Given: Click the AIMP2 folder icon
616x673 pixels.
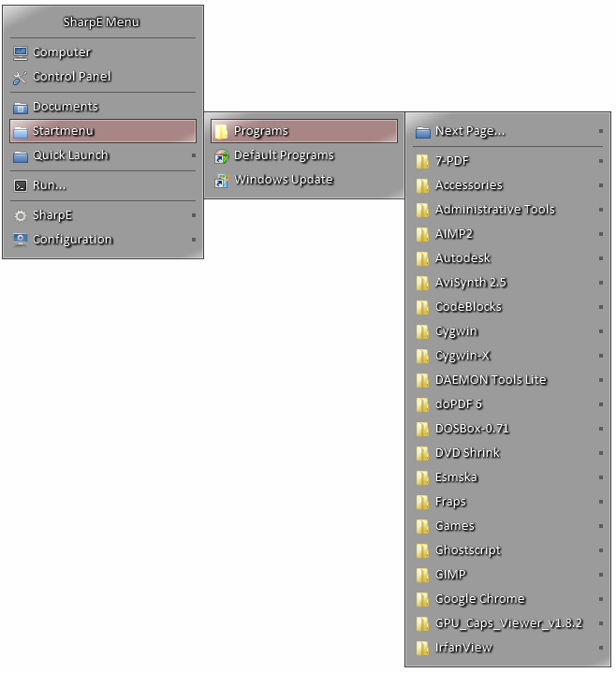Looking at the screenshot, I should pyautogui.click(x=422, y=234).
